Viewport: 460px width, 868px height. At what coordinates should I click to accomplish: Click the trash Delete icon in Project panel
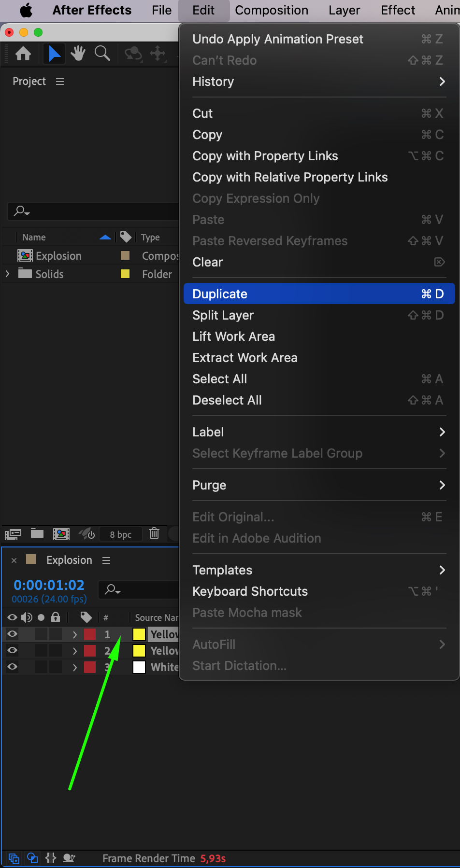pos(154,533)
